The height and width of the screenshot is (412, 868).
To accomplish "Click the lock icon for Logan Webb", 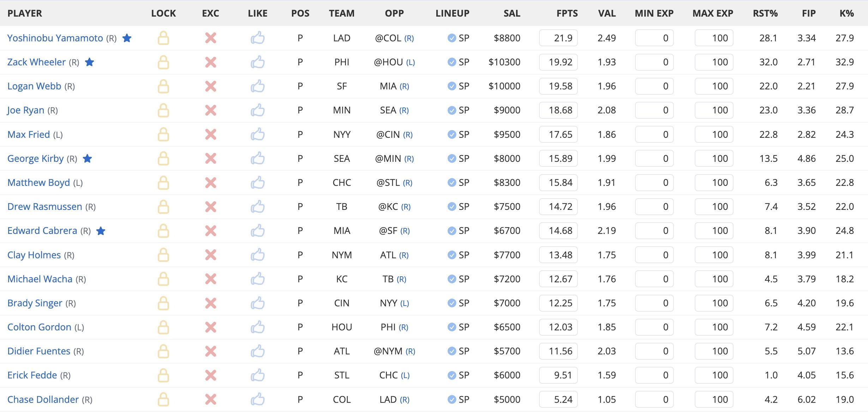I will (x=163, y=86).
